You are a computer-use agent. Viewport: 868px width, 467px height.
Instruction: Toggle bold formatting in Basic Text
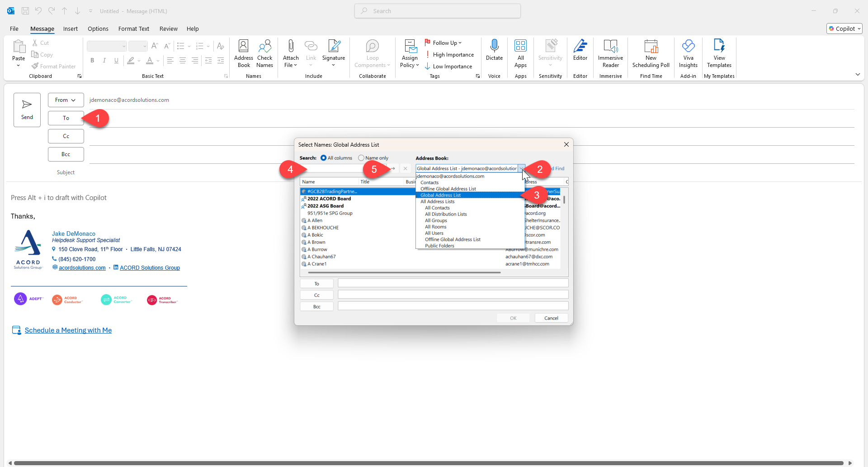pos(92,61)
